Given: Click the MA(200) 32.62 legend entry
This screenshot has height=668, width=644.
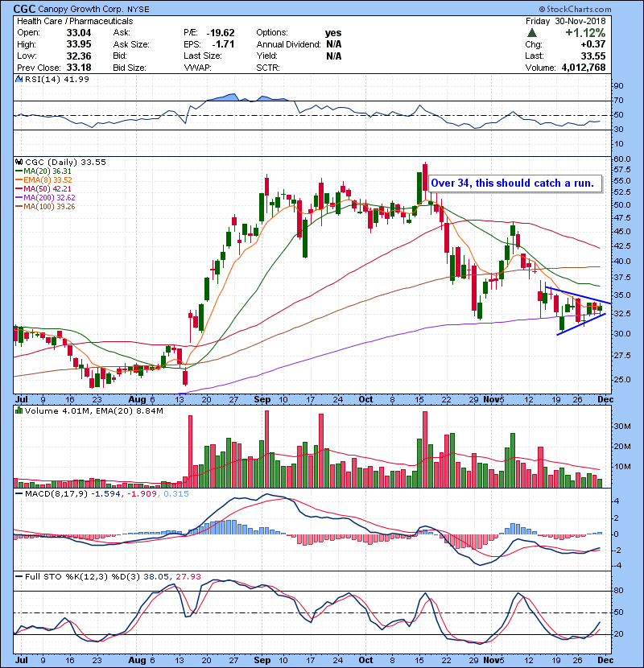Looking at the screenshot, I should coord(49,198).
